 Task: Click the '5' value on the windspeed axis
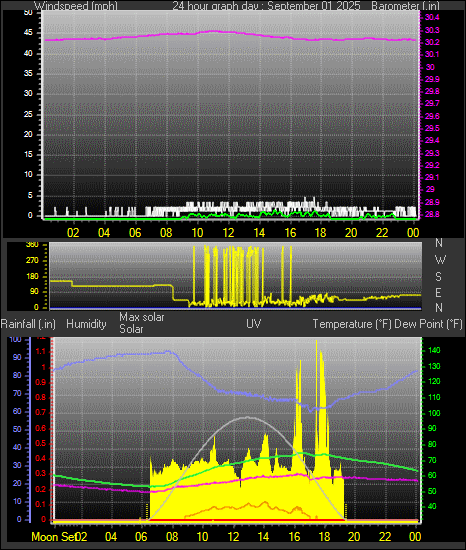tap(30, 195)
